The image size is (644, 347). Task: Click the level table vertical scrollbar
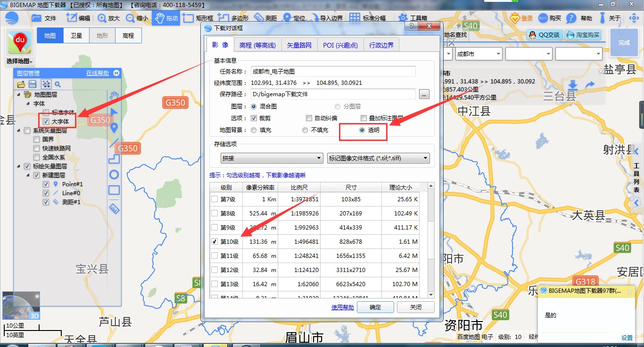[x=430, y=240]
